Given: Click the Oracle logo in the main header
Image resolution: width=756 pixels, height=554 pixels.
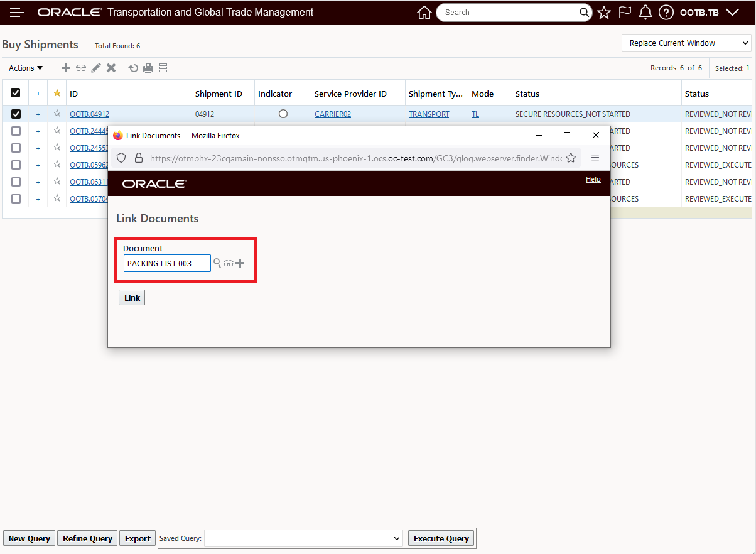Looking at the screenshot, I should (69, 13).
